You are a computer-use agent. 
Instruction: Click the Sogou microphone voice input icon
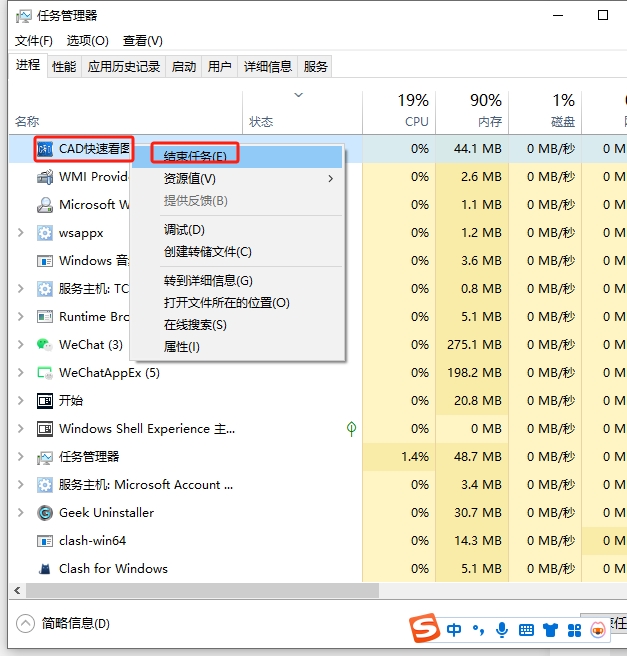502,630
